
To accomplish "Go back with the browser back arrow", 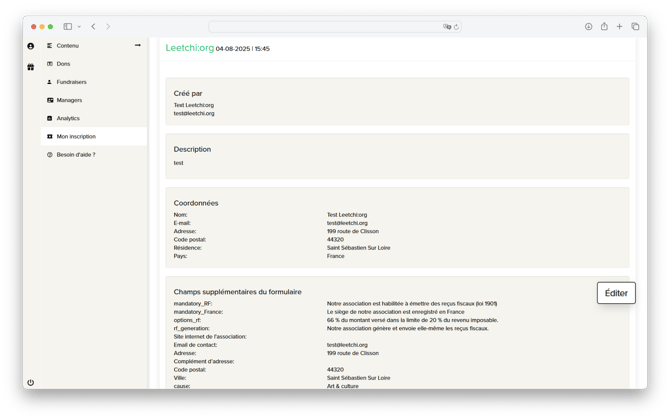I will 93,26.
